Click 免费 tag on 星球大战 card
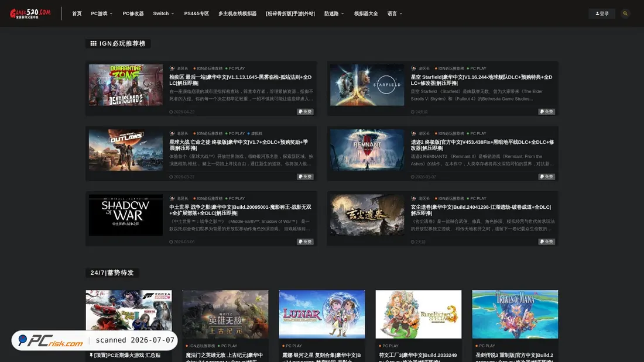The width and height of the screenshot is (644, 362). tap(305, 177)
